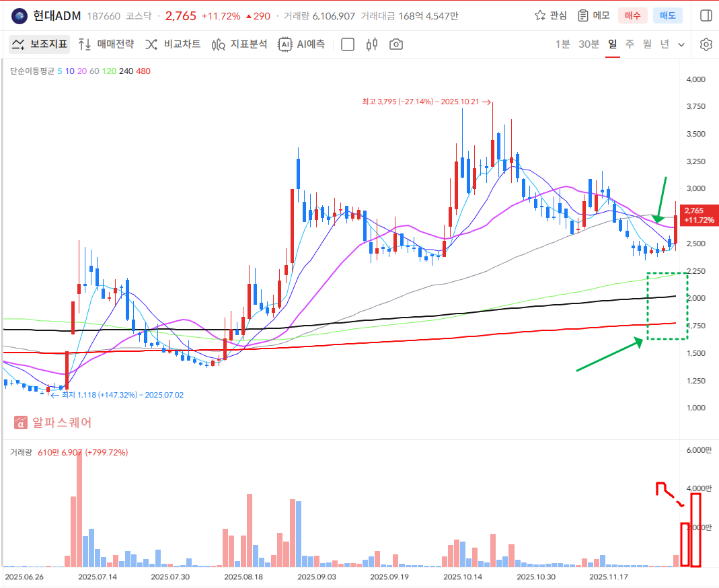Click the blue 매도 sell button
Image resolution: width=719 pixels, height=588 pixels.
(x=668, y=15)
